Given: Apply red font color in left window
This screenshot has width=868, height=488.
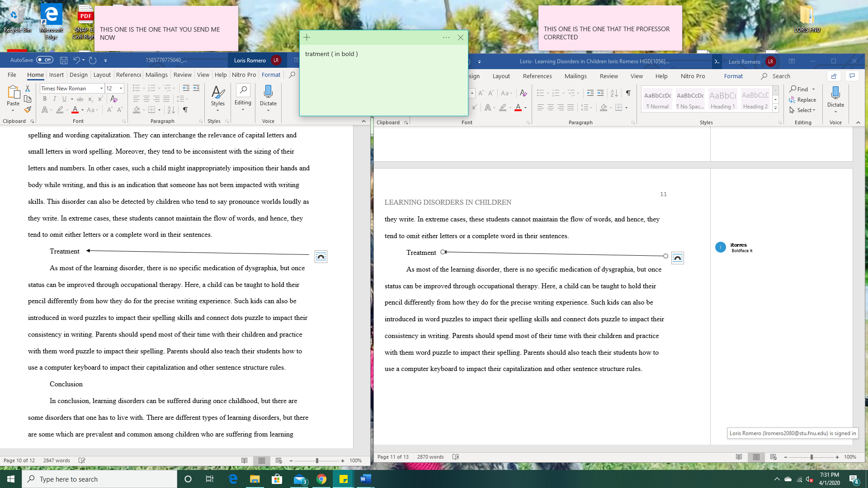Looking at the screenshot, I should click(75, 110).
